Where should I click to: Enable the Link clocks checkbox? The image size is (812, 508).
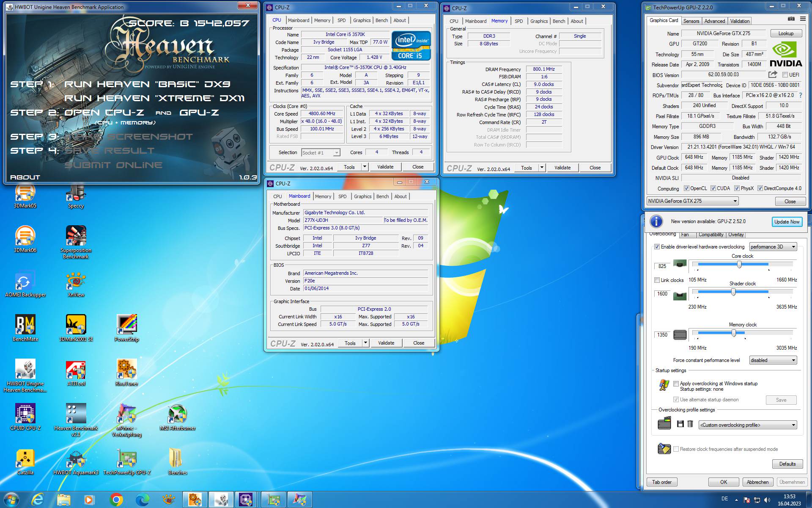point(657,280)
